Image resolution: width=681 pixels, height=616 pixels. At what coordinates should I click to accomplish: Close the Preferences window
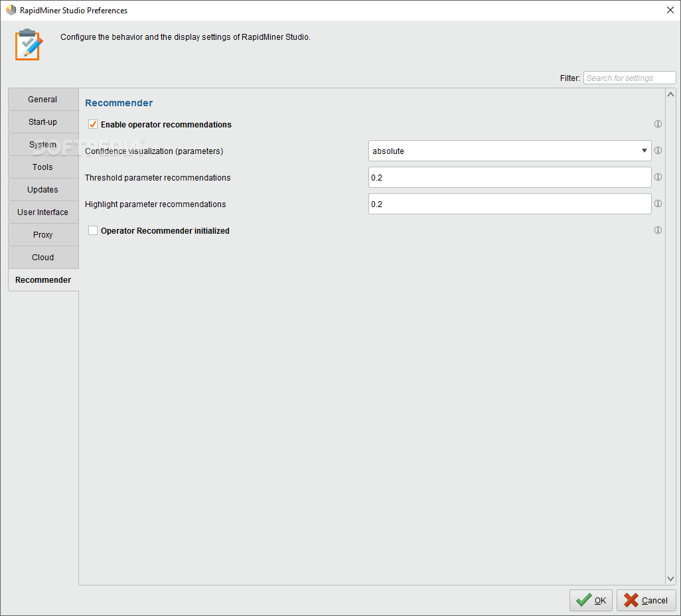tap(670, 10)
